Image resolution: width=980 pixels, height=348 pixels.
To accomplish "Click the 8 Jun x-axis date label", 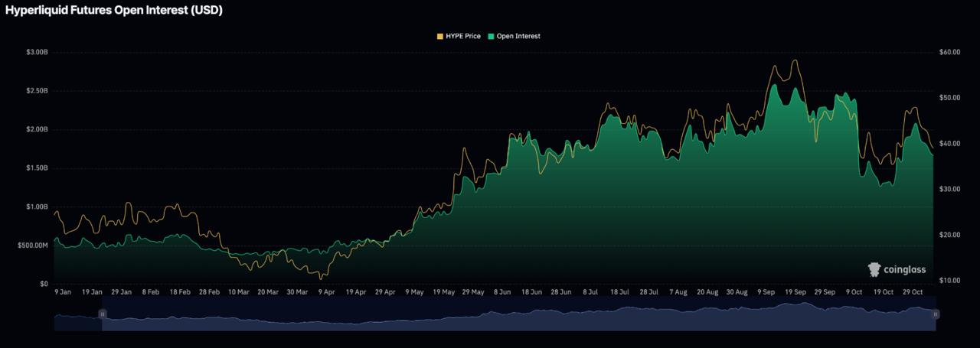I will (502, 292).
